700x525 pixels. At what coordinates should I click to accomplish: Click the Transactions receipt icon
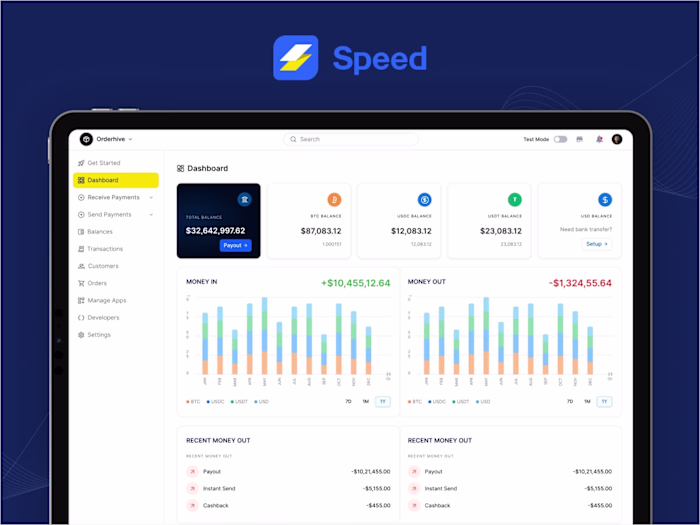81,249
